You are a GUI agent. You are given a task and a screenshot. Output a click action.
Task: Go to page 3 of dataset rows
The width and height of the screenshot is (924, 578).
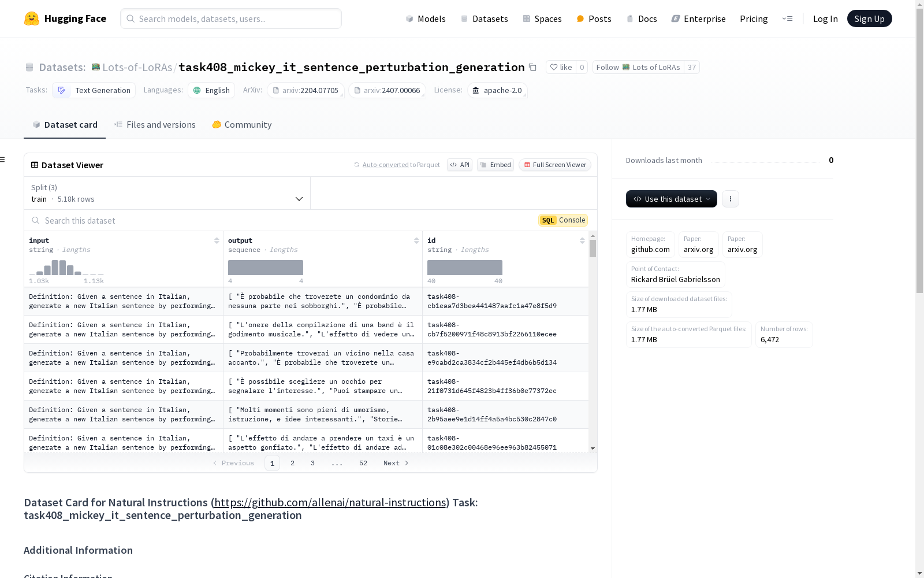[313, 463]
